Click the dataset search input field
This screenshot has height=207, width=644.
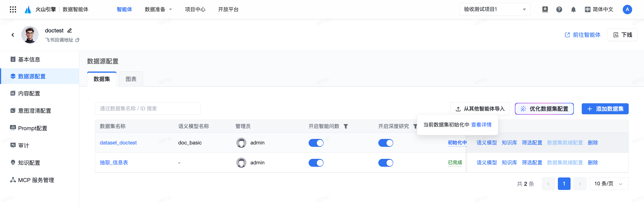(x=148, y=109)
